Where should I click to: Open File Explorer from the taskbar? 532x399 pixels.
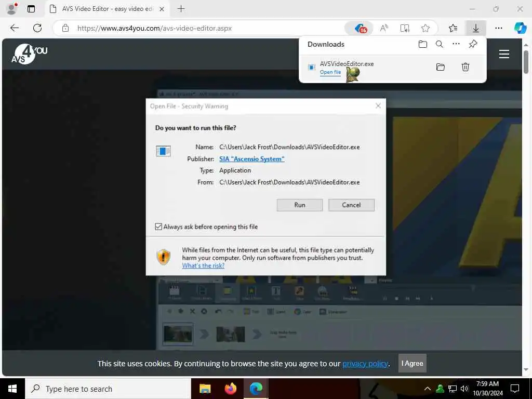click(x=205, y=389)
